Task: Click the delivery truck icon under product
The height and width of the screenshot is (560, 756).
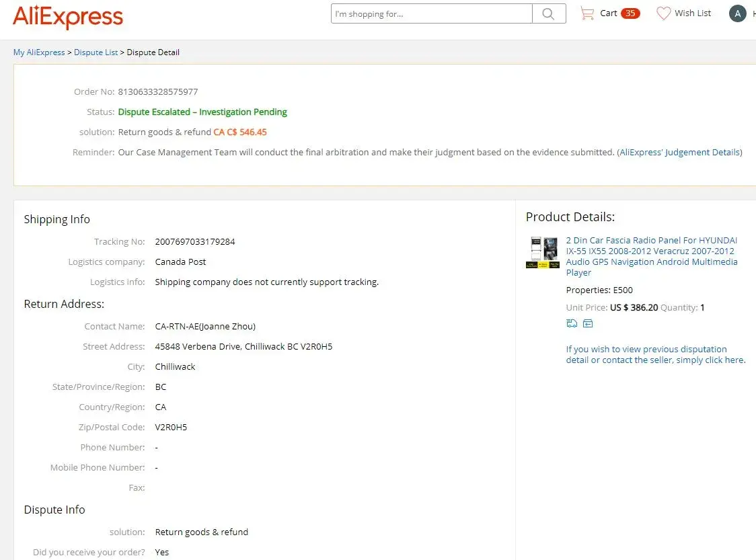Action: pos(572,323)
